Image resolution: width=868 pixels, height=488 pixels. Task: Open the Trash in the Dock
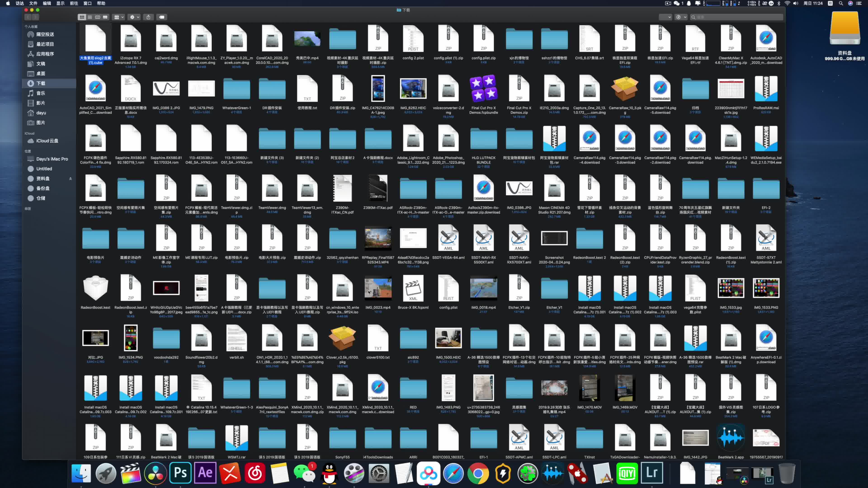787,473
